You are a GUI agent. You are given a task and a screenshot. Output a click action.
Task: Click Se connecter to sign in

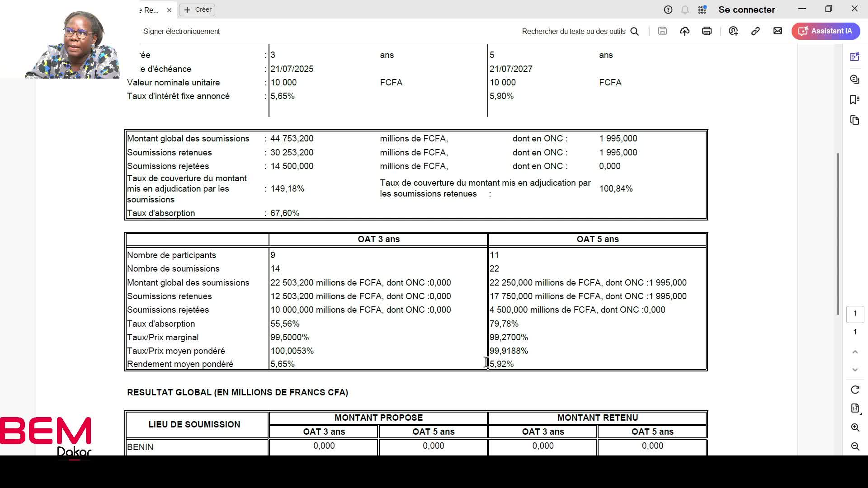(746, 9)
